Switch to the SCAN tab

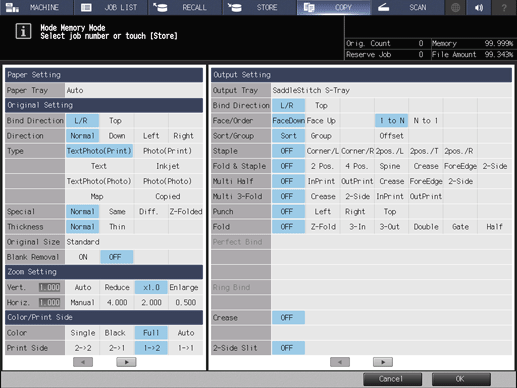tap(407, 7)
